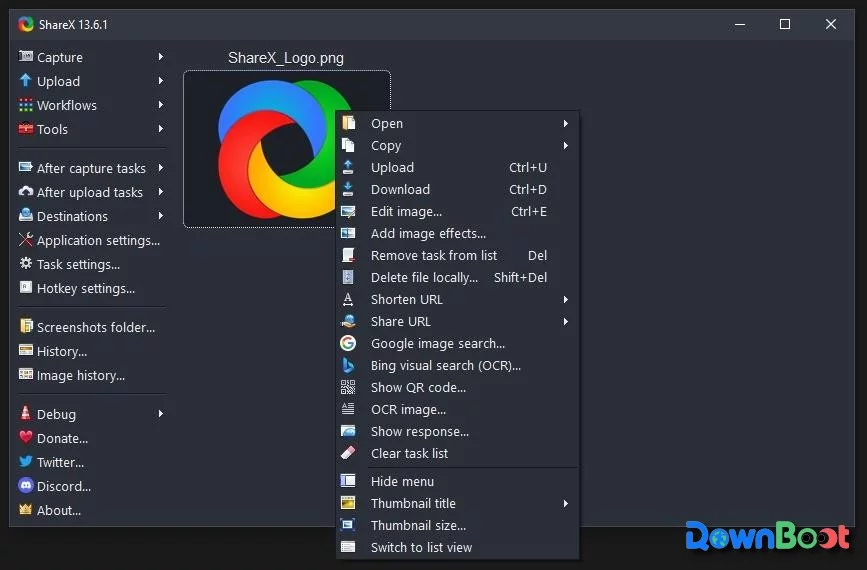This screenshot has width=867, height=570.
Task: Open the Discord... link
Action: click(90, 486)
